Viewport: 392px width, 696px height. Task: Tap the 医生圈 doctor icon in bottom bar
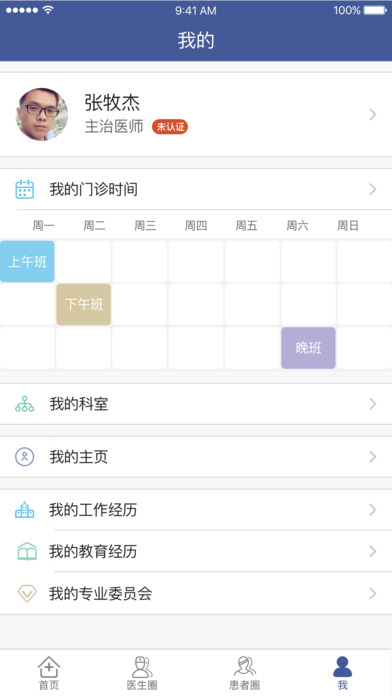pos(142,667)
